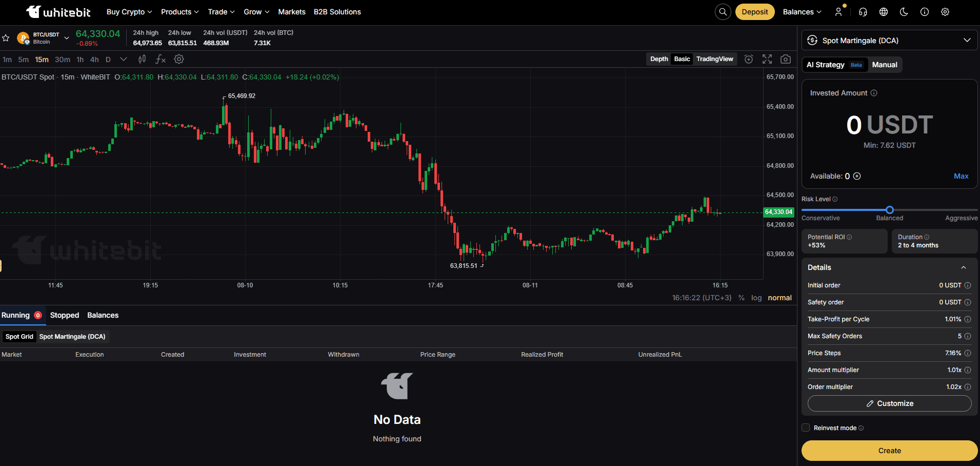Click the Invested Amount info icon
980x466 pixels.
874,93
